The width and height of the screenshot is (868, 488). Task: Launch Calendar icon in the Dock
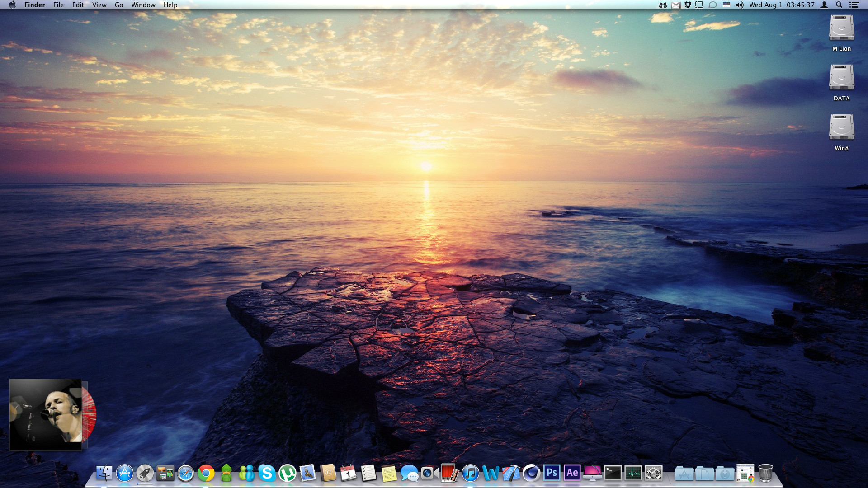(349, 473)
